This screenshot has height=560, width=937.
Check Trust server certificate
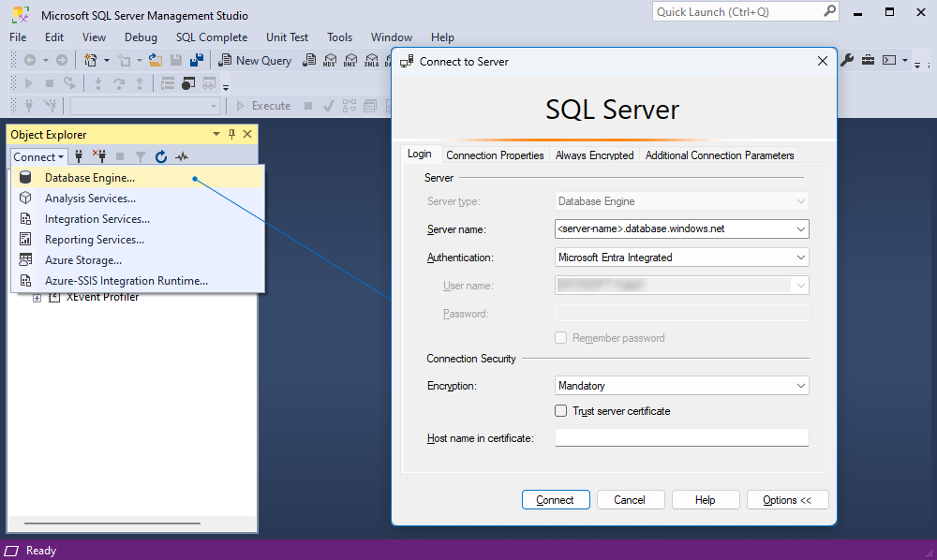(560, 411)
